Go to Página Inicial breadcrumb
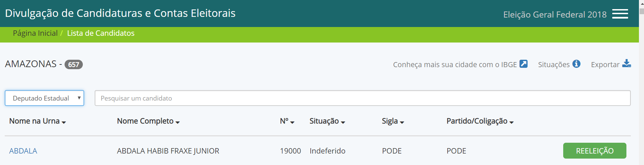This screenshot has height=165, width=644. (x=35, y=33)
